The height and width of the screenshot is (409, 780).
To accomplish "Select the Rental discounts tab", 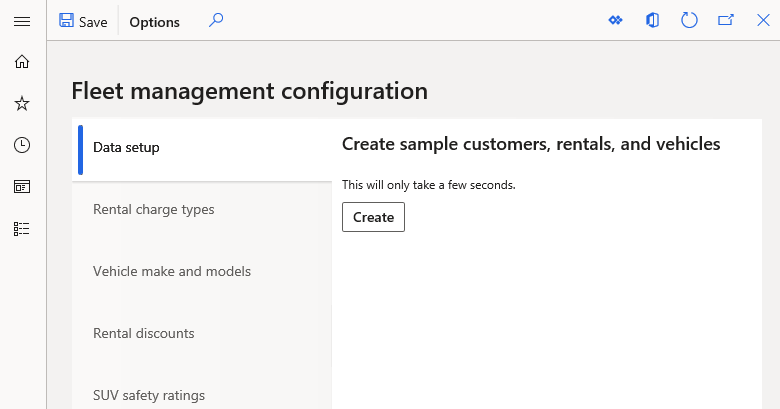I will click(143, 333).
